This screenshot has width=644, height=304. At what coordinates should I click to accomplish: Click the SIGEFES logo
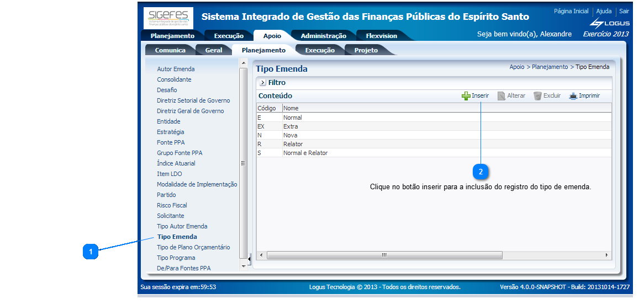(x=168, y=18)
